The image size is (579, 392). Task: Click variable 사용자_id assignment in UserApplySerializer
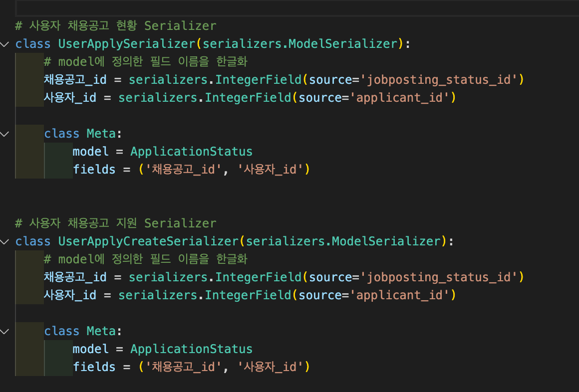click(70, 98)
